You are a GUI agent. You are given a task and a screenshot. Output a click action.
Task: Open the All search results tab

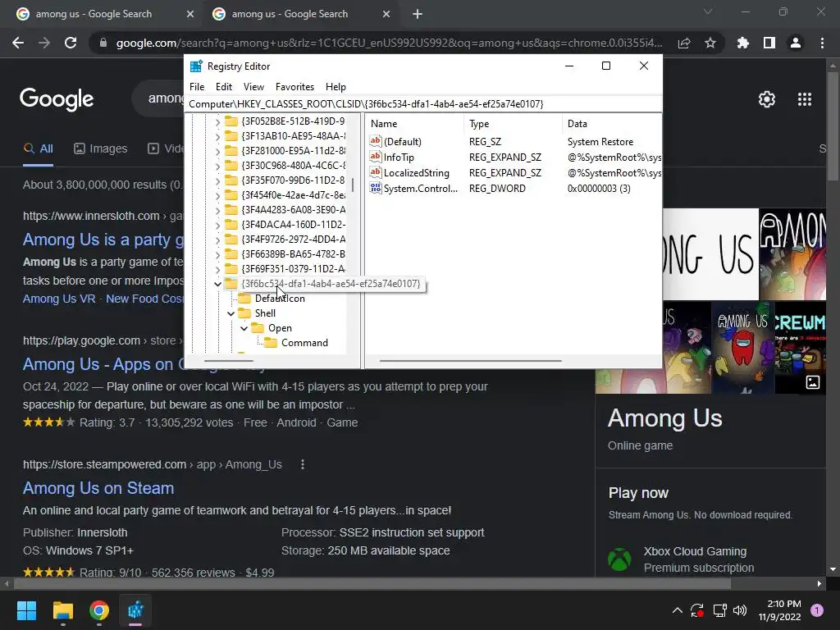38,149
